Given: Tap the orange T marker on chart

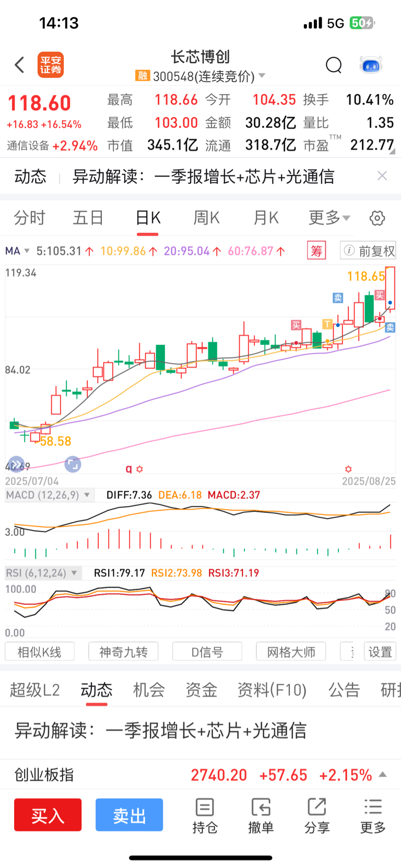Looking at the screenshot, I should [327, 324].
